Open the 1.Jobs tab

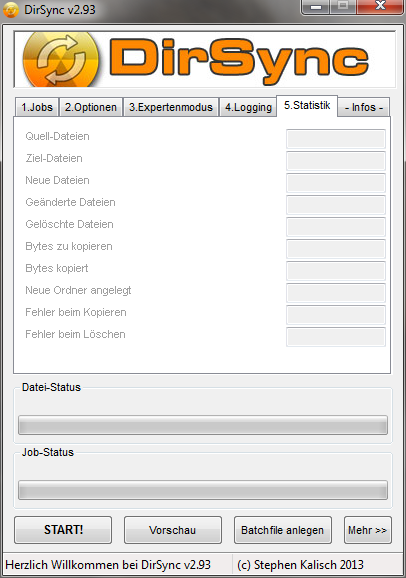(x=37, y=107)
